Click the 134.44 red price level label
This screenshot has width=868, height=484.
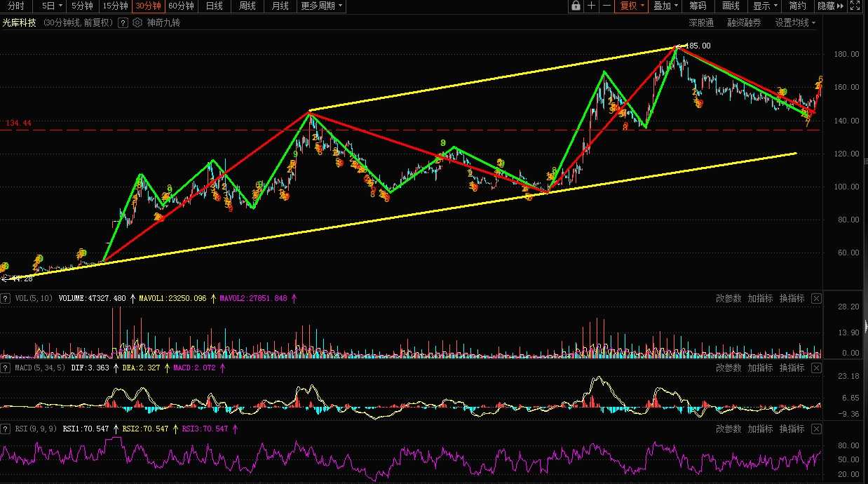coord(18,123)
